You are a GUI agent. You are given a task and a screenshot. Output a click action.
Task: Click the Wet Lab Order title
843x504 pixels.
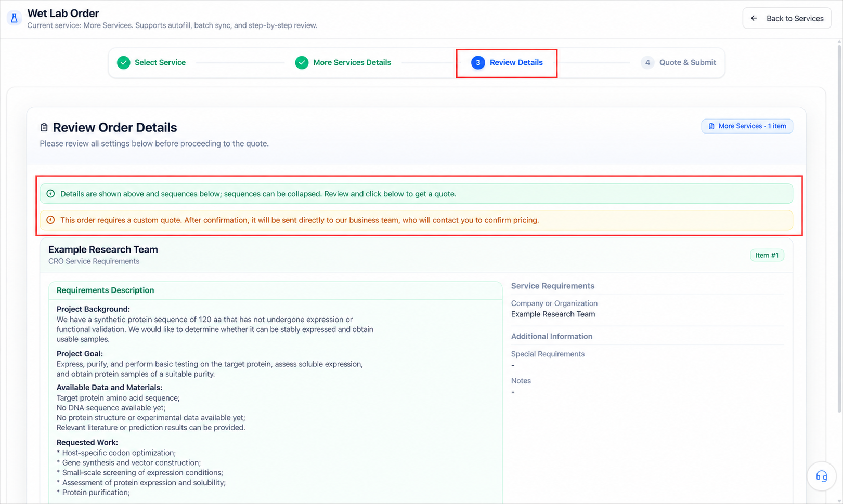click(x=63, y=13)
